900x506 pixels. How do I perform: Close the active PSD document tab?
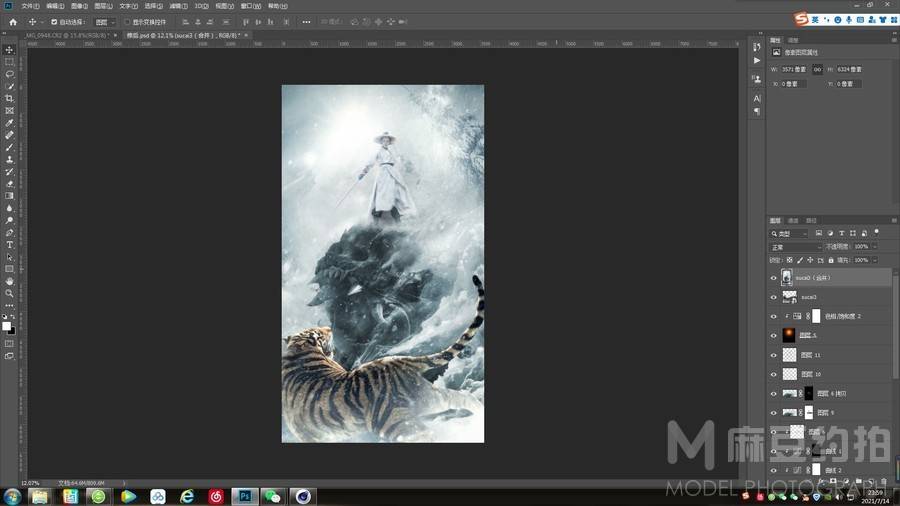point(246,36)
